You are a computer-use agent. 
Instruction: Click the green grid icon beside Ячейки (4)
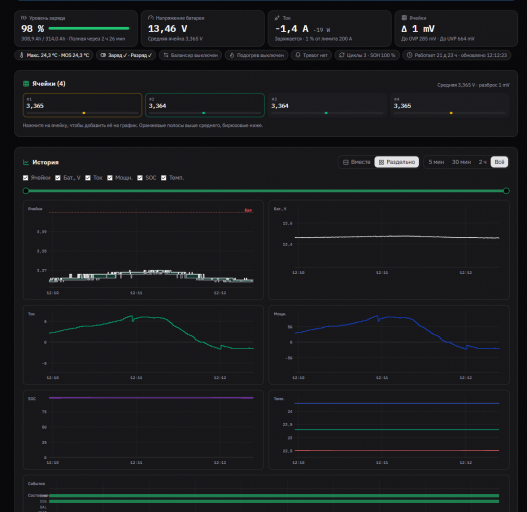(26, 84)
